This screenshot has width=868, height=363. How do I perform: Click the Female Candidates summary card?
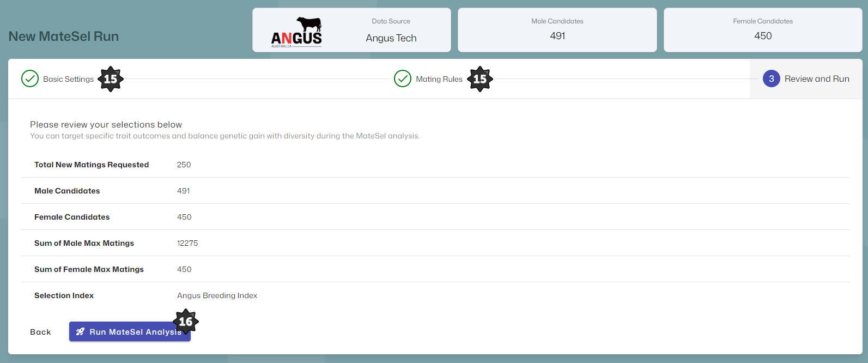click(762, 31)
